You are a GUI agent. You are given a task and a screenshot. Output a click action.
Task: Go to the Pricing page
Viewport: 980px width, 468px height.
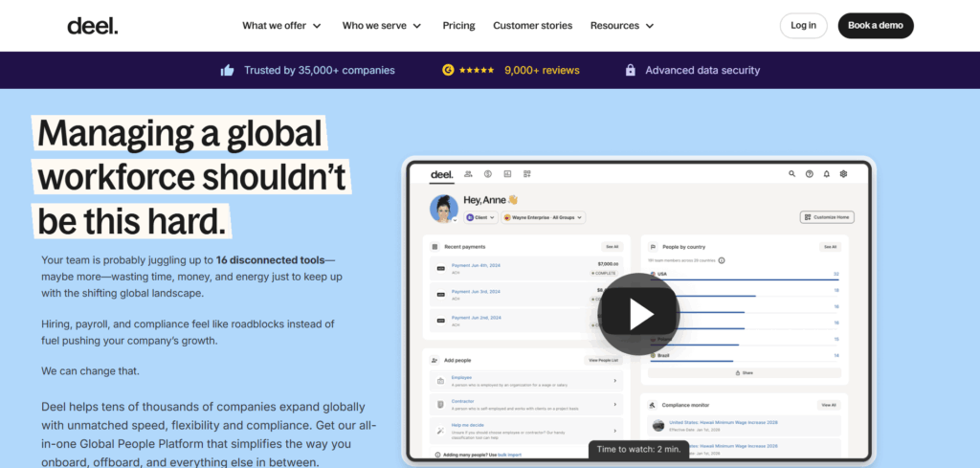pyautogui.click(x=458, y=26)
